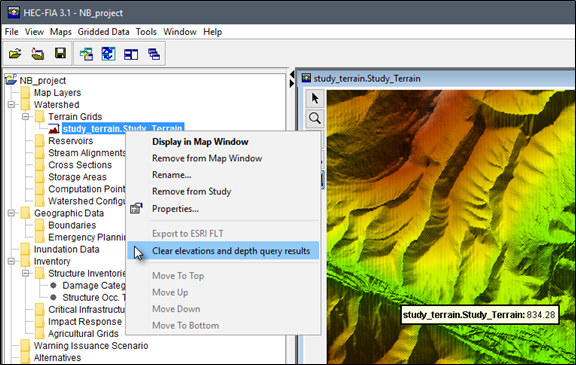The image size is (576, 365).
Task: Click the tile windows toolbar icon
Action: coord(131,54)
